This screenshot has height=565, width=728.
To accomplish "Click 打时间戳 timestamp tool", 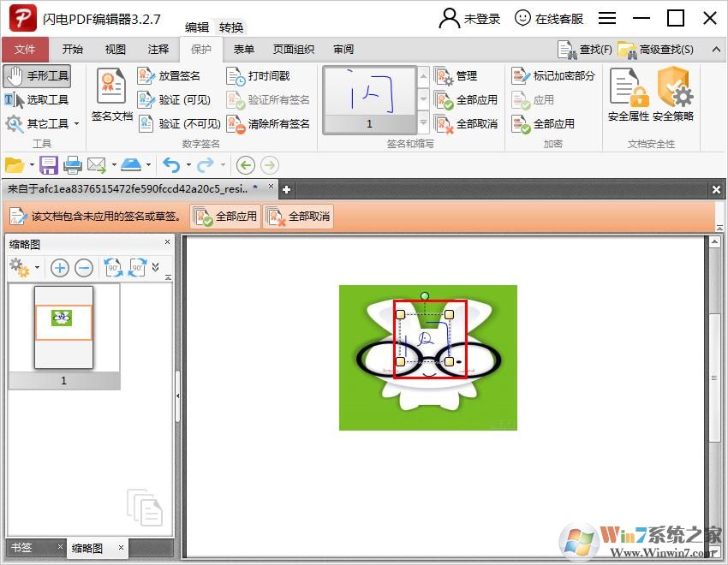I will (258, 75).
